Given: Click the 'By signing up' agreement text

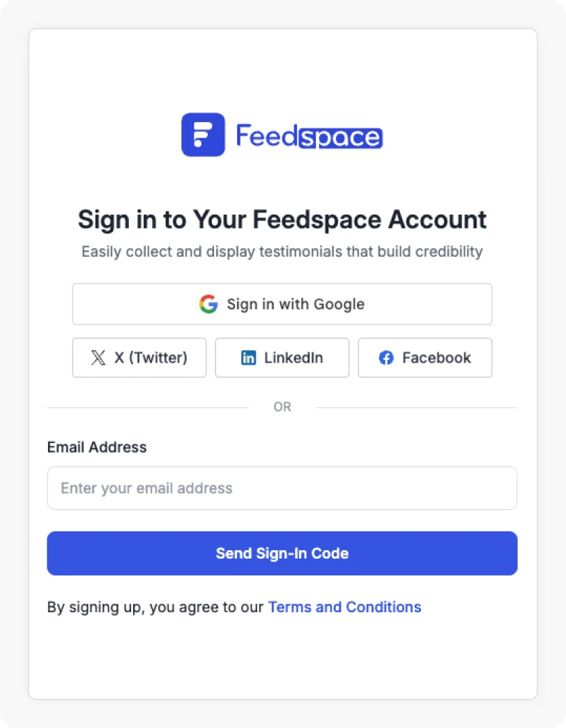Looking at the screenshot, I should coord(155,607).
